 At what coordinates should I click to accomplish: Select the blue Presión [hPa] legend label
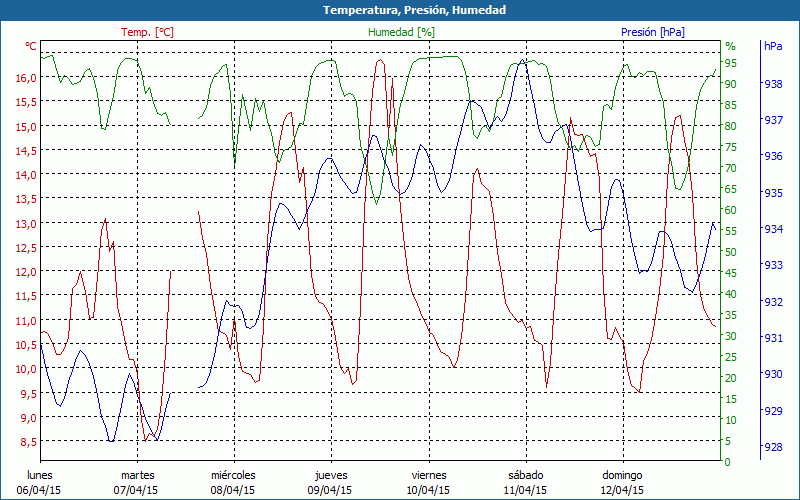point(653,32)
